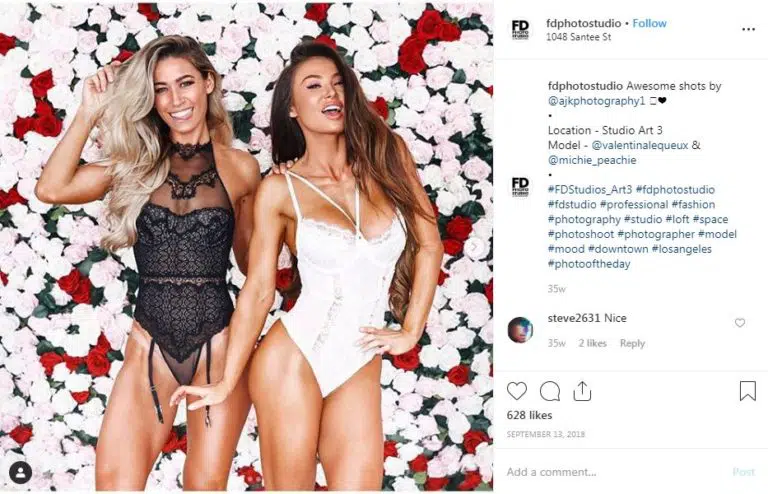The image size is (768, 494).
Task: Open the #photooftheday hashtag
Action: click(589, 264)
